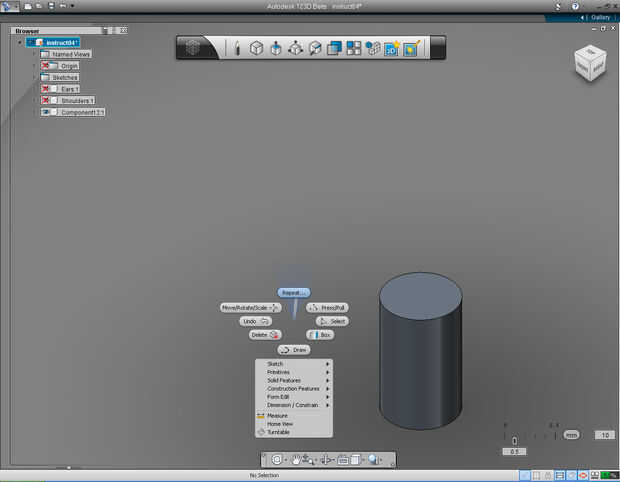Open the quick access toolbar dropdown arrow
The image size is (620, 482).
(x=72, y=6)
